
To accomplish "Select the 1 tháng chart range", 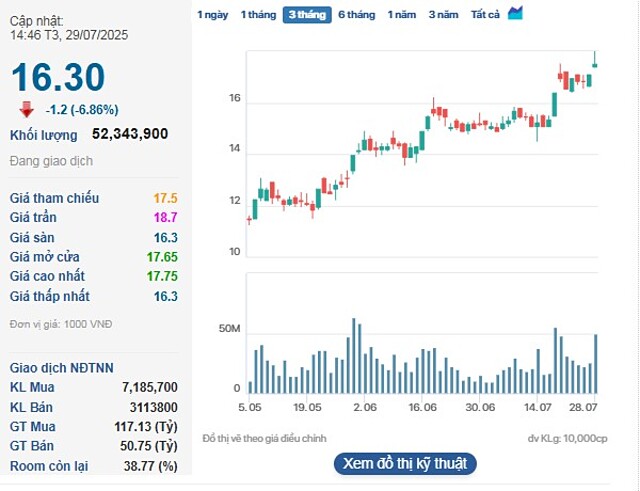I will pyautogui.click(x=257, y=14).
